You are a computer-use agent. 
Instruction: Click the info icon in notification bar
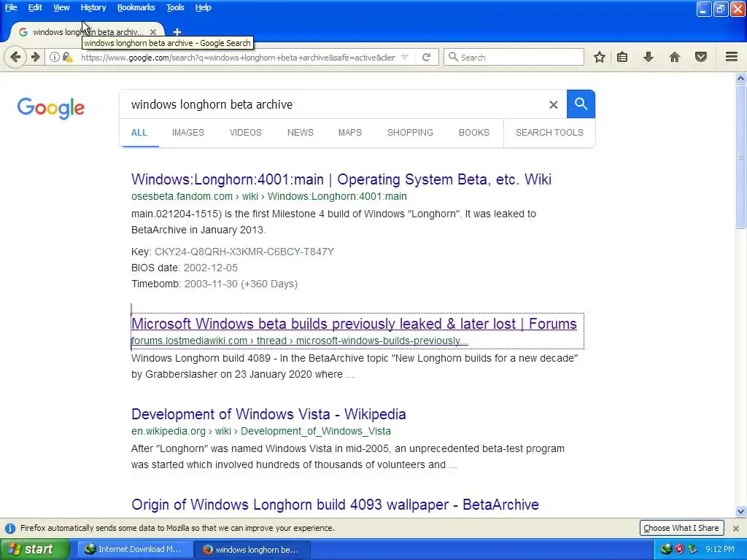(10, 528)
